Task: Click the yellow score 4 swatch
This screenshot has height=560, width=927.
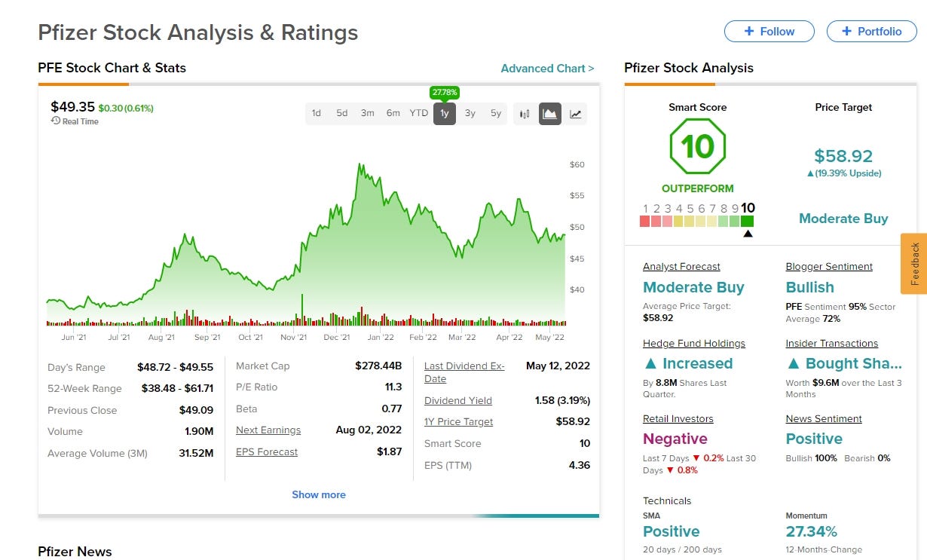Action: [x=679, y=221]
